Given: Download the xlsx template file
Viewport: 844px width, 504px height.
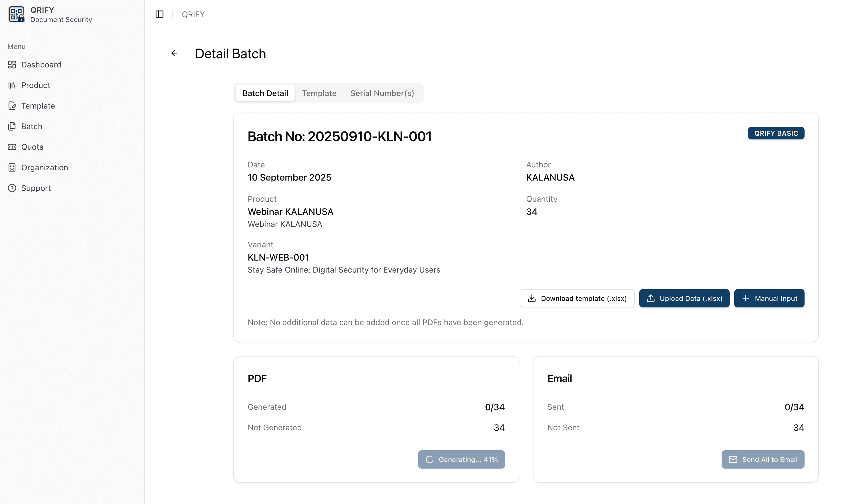Looking at the screenshot, I should (x=577, y=298).
